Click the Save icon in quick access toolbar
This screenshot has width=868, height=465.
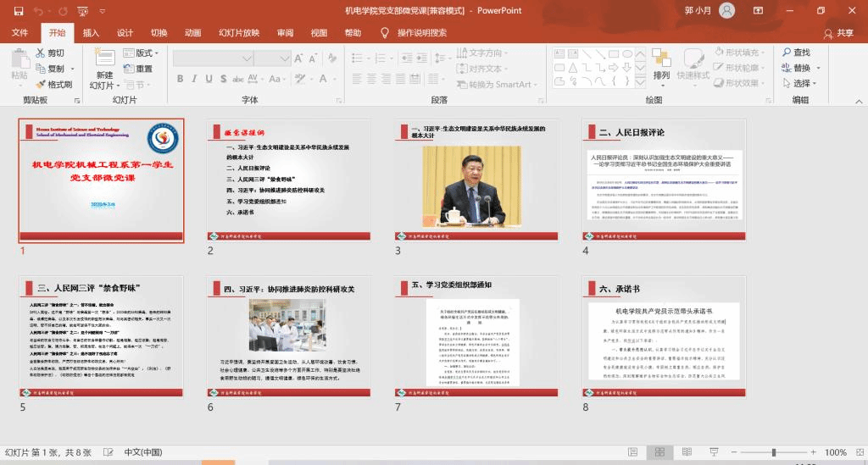pyautogui.click(x=18, y=11)
